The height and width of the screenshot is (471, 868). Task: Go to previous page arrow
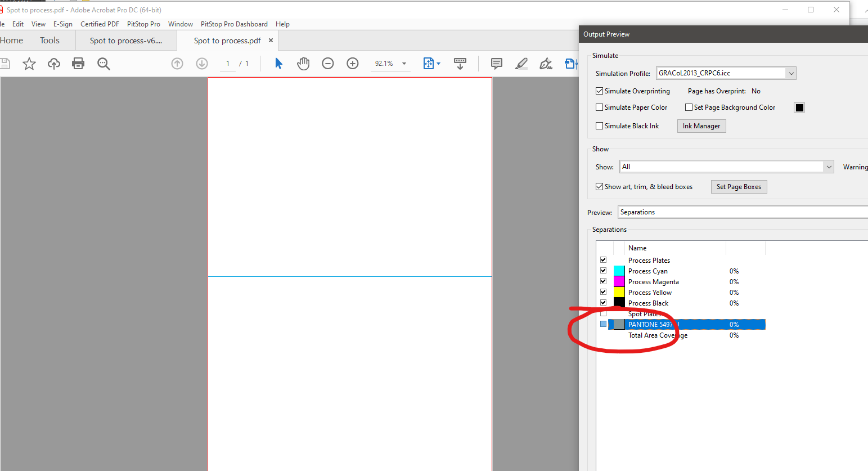[177, 64]
